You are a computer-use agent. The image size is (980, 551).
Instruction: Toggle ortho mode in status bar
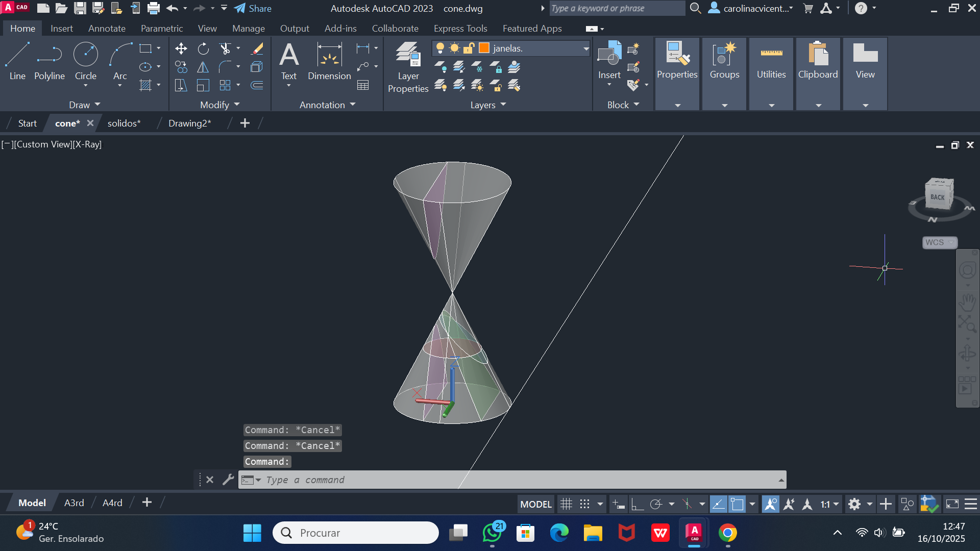tap(637, 505)
